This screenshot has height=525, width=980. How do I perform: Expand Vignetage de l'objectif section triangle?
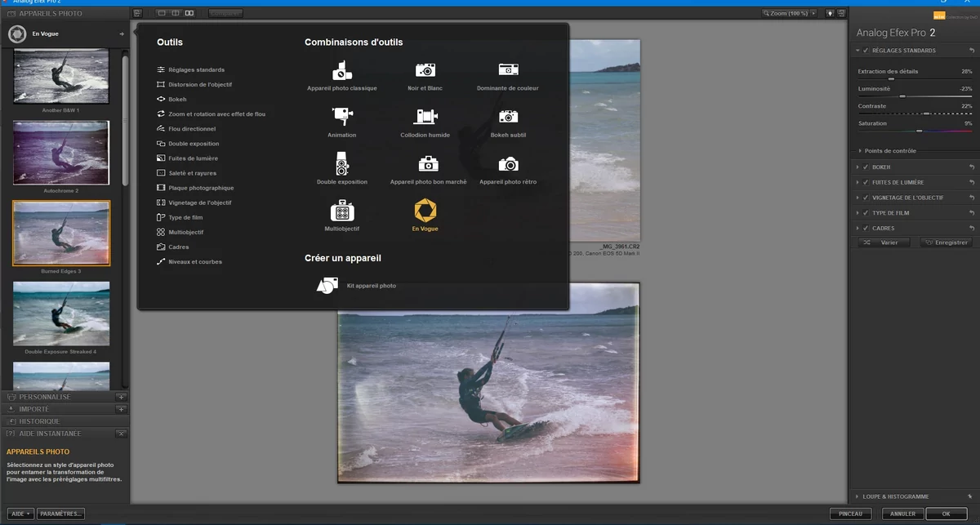click(857, 198)
